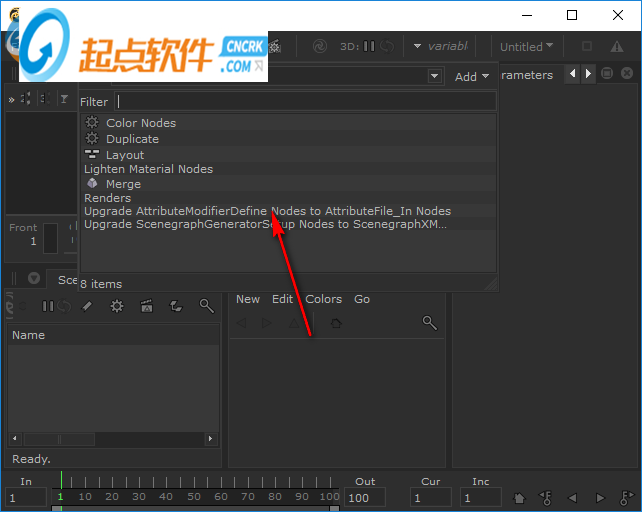Select the Lighten Material Nodes item

[148, 169]
